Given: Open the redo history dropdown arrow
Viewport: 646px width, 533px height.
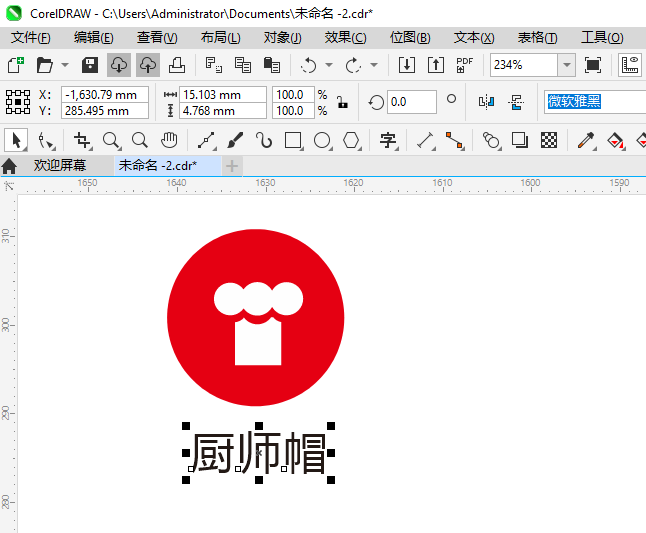Looking at the screenshot, I should (x=374, y=65).
